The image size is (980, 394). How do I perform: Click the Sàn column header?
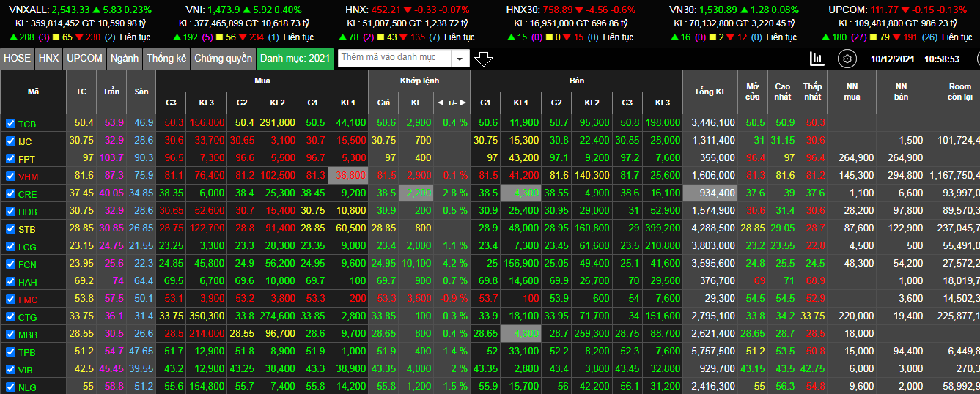tap(141, 92)
